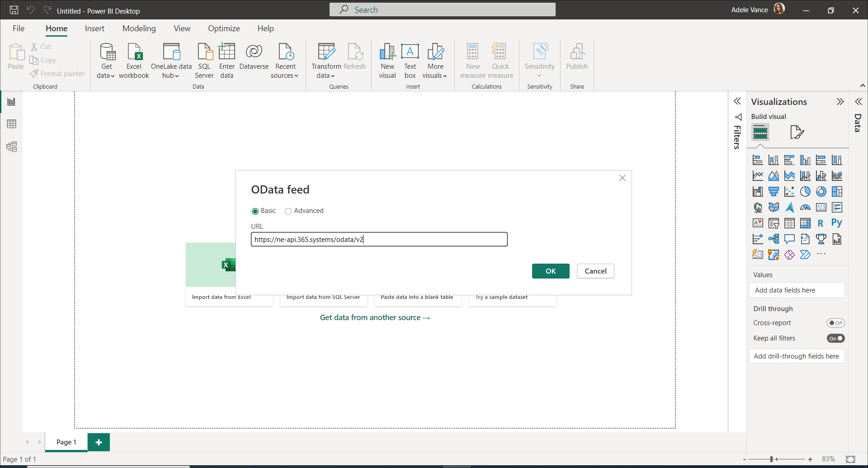Click OK in OData feed dialog
Screen dimensions: 868x468
[550, 271]
